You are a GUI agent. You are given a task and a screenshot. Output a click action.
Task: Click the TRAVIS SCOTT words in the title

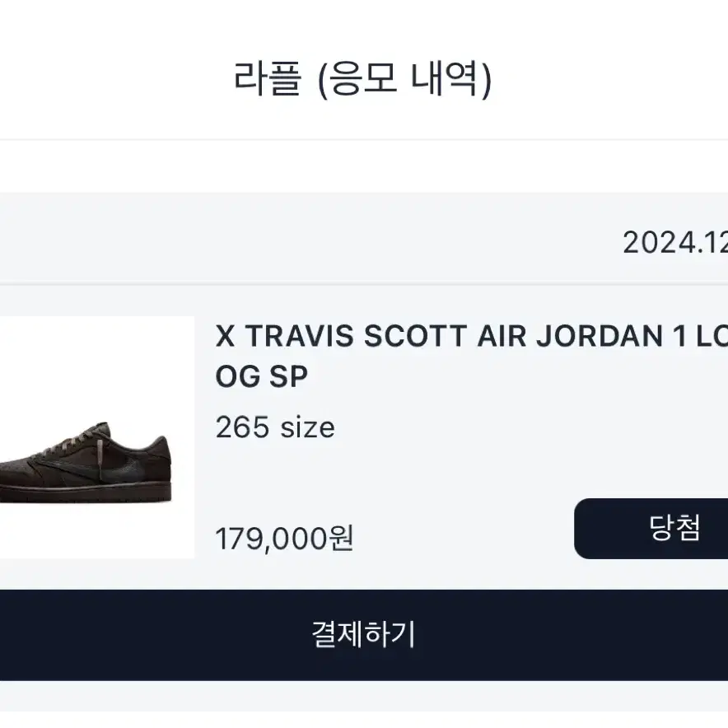point(356,336)
